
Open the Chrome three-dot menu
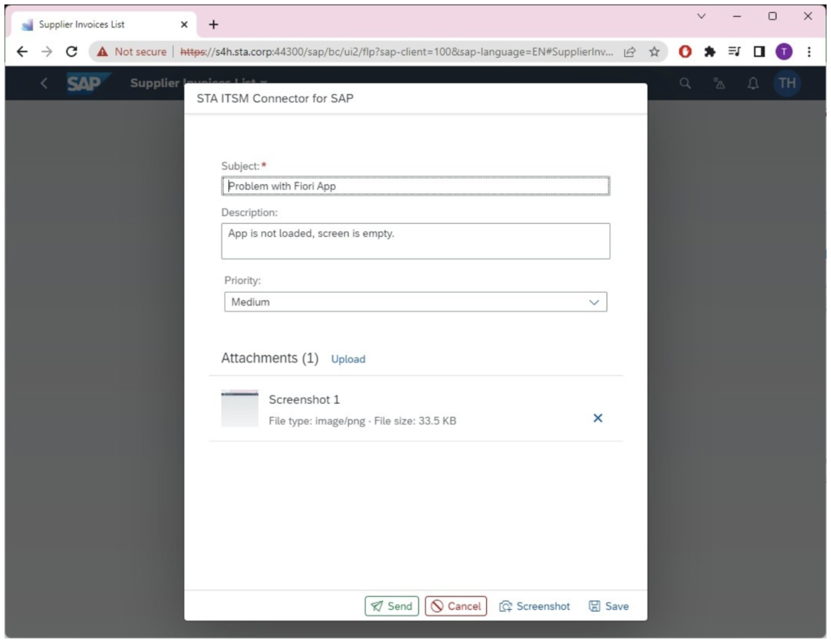click(x=809, y=51)
